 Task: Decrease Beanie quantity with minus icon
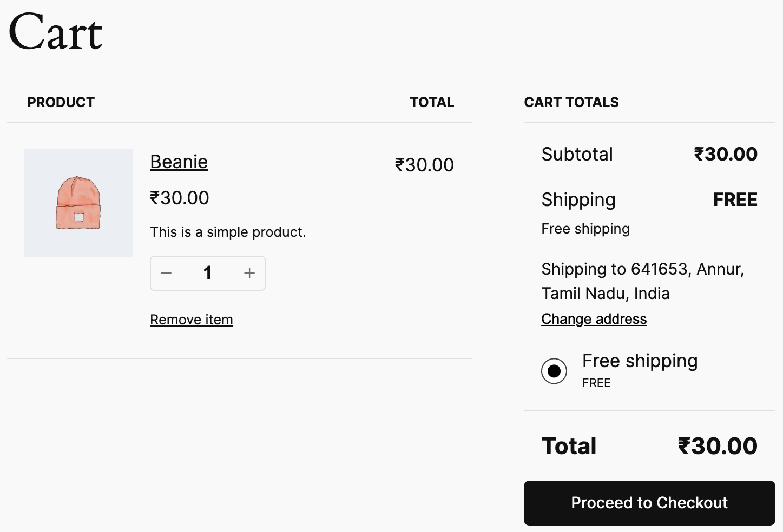point(166,273)
